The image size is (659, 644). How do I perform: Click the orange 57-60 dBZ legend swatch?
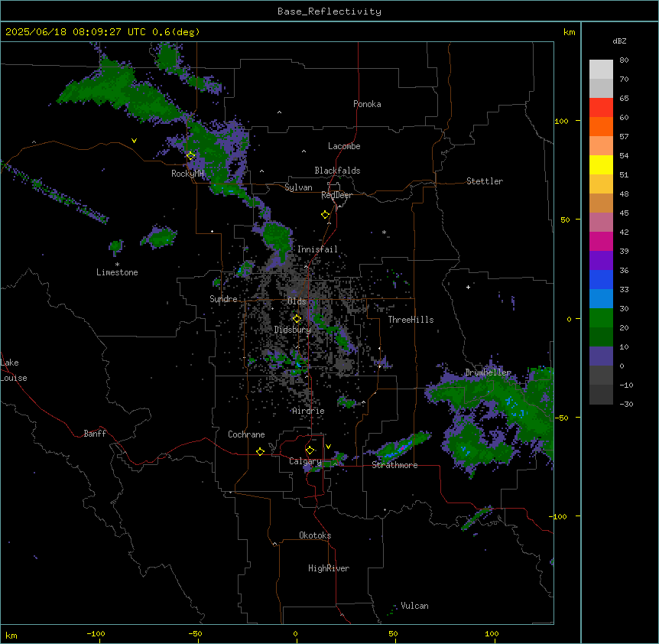[601, 127]
